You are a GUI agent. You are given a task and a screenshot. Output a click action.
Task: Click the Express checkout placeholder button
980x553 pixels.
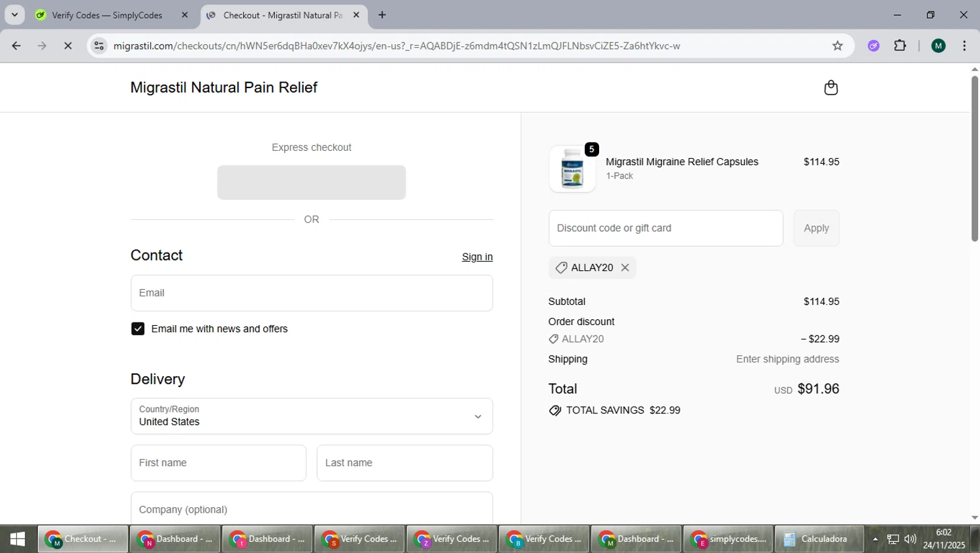[x=312, y=182]
